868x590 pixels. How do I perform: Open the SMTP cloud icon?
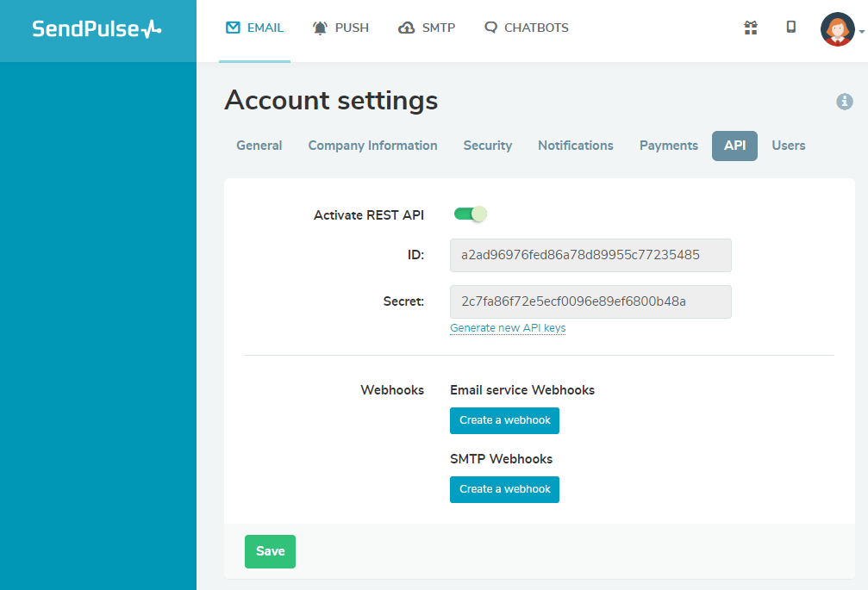point(405,27)
